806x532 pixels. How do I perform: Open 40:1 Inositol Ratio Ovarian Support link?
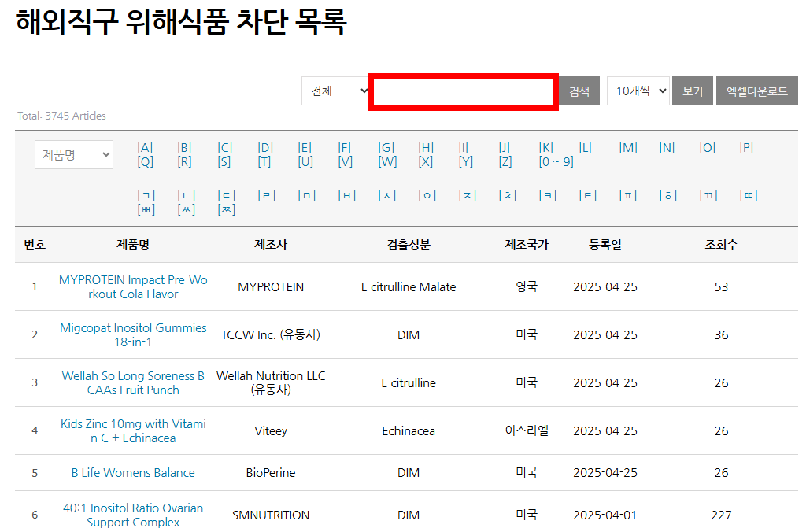click(x=133, y=515)
